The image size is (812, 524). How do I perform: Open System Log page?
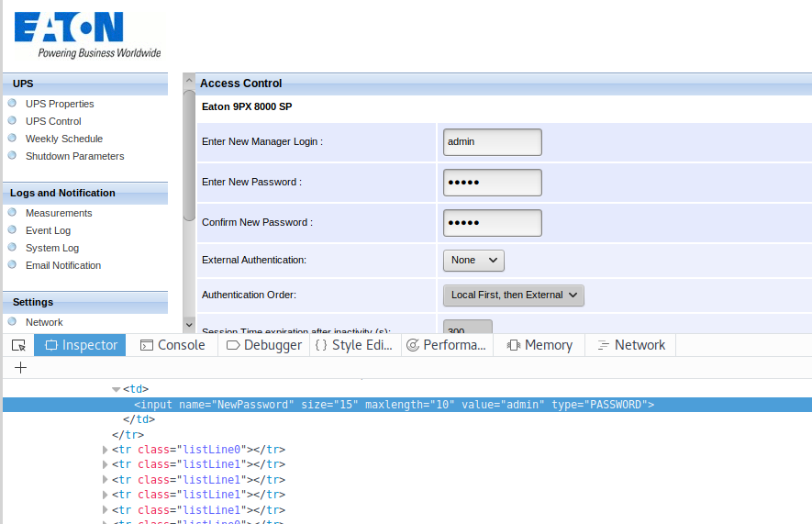click(52, 248)
